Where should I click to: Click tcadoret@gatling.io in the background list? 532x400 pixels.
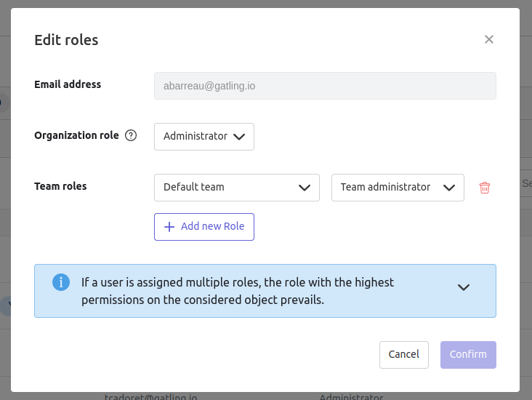point(150,397)
